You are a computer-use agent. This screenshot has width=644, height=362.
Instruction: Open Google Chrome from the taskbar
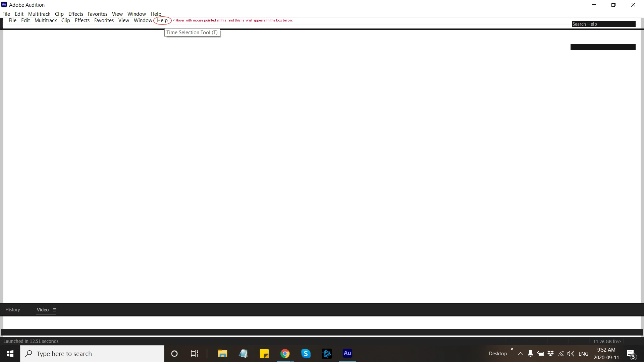(x=285, y=354)
